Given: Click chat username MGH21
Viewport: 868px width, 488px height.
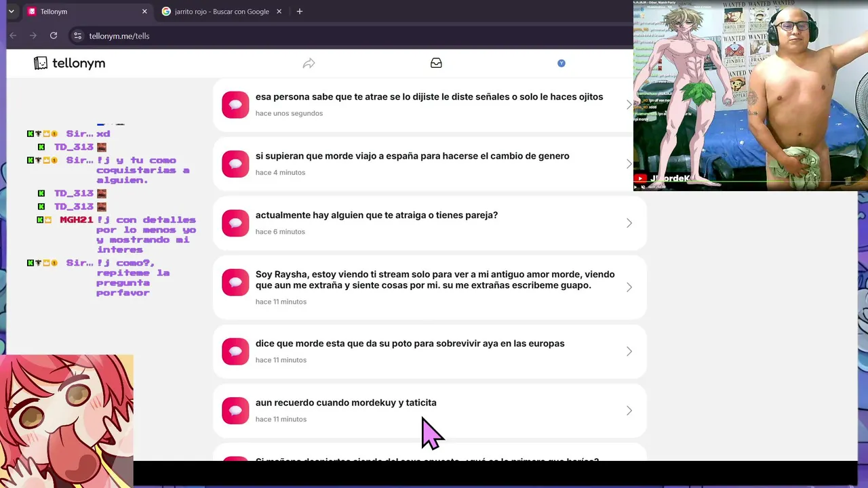Looking at the screenshot, I should tap(76, 220).
